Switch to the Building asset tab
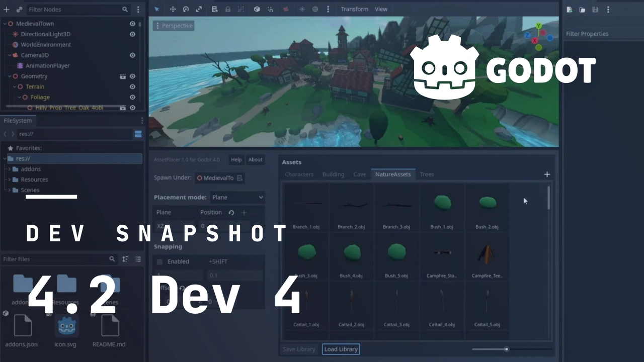 tap(333, 174)
